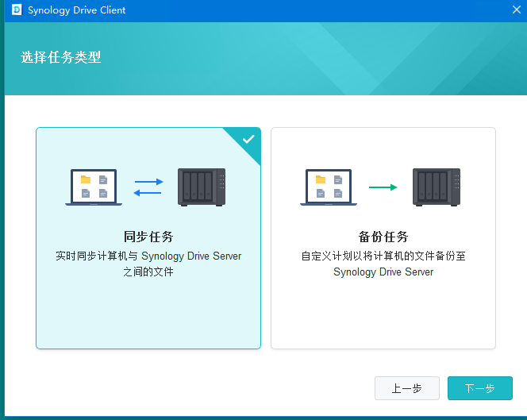Click the NAS server icon in the 同步任务 card

point(202,187)
